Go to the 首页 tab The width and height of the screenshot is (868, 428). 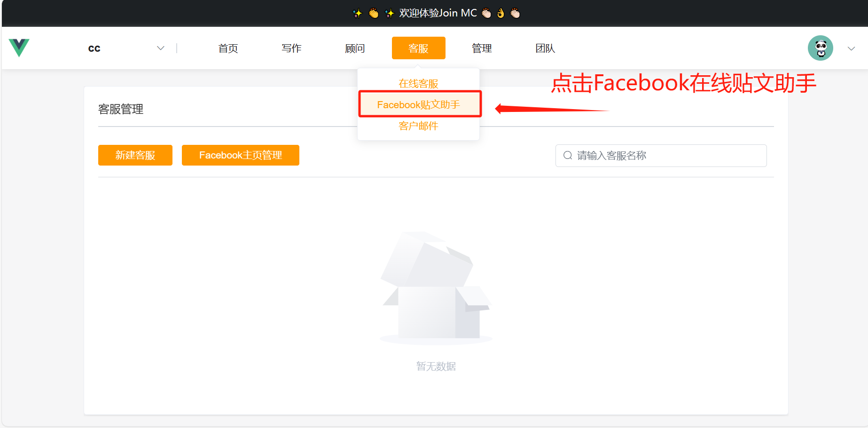tap(228, 48)
